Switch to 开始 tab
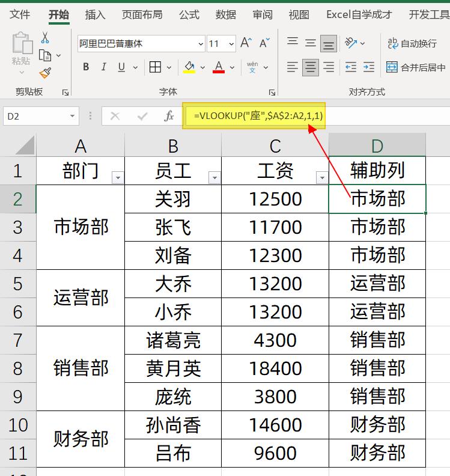Screen dimensions: 450x476 coord(59,14)
